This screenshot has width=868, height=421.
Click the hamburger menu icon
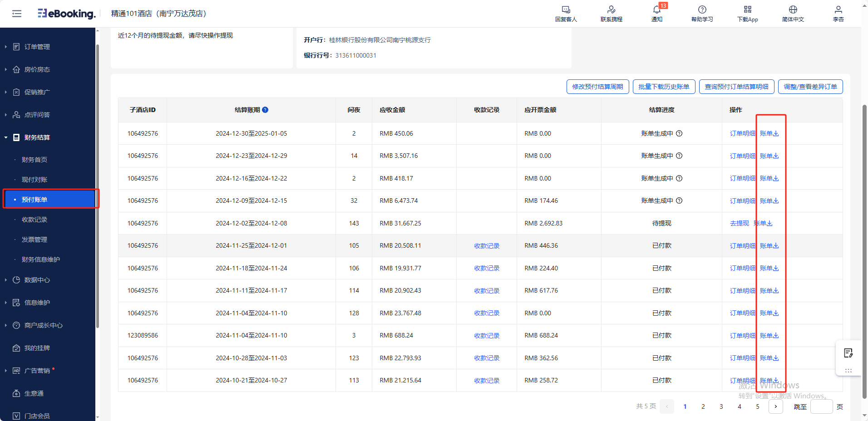pyautogui.click(x=17, y=14)
